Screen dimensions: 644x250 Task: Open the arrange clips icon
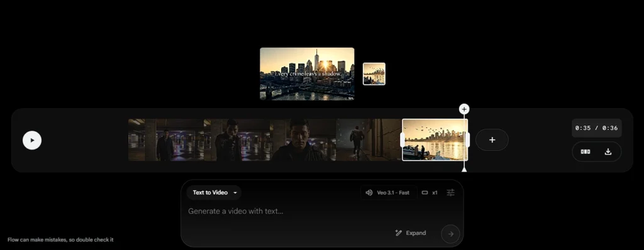586,151
